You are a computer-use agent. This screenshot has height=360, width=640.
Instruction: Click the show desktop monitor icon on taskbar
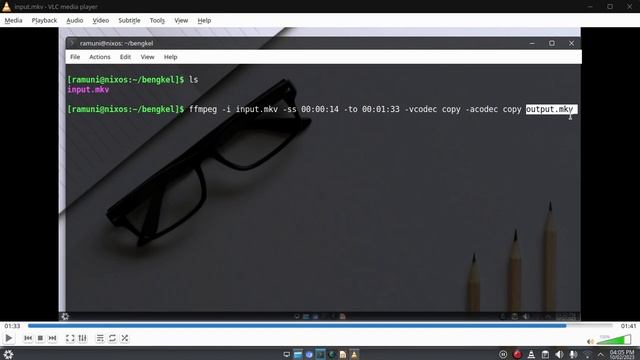click(287, 354)
